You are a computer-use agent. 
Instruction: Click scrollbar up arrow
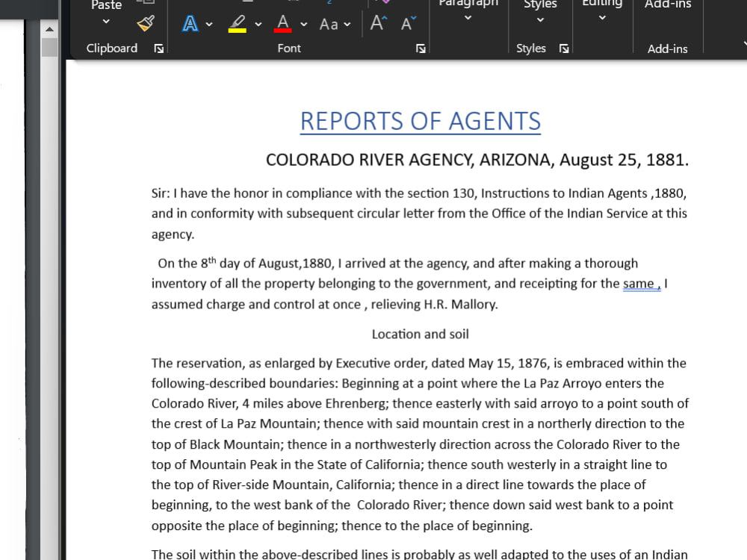49,30
